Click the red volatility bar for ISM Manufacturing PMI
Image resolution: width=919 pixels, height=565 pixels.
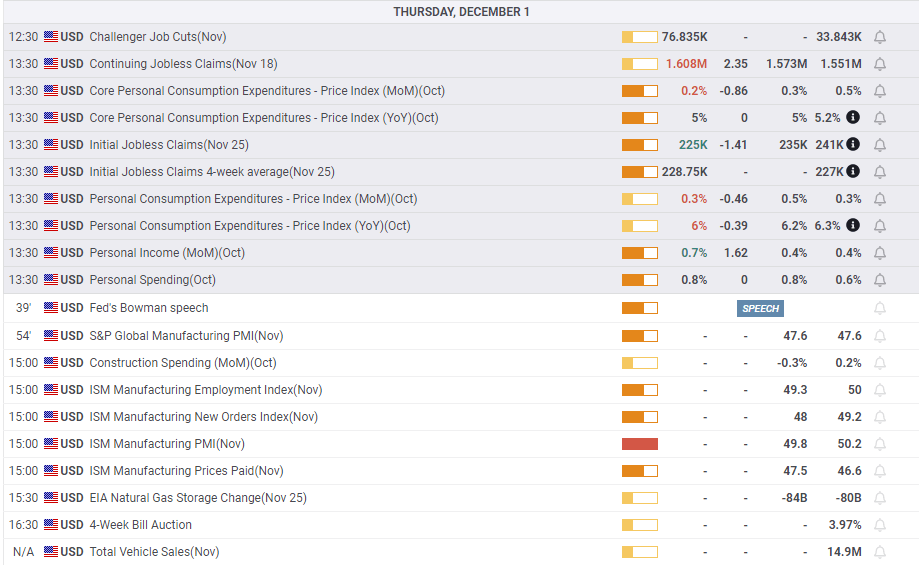coord(640,444)
